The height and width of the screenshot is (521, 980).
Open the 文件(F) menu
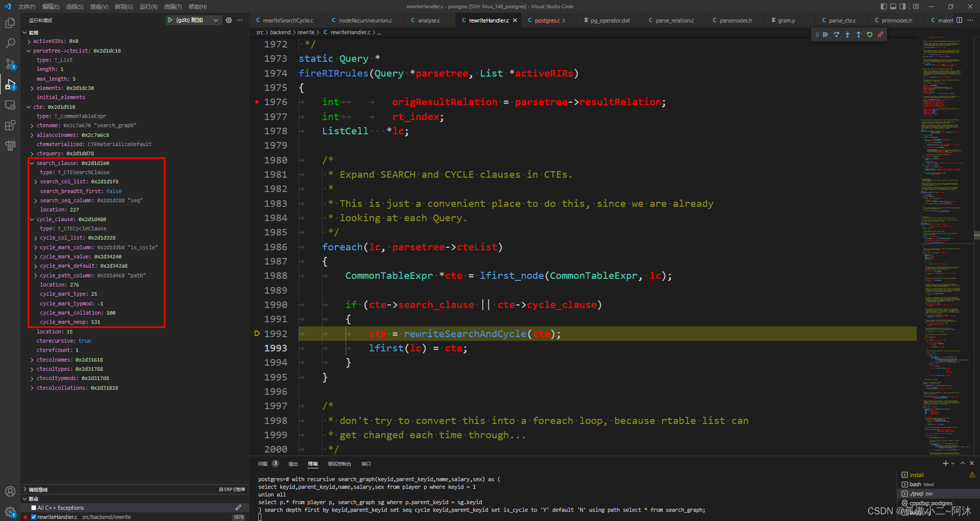pyautogui.click(x=27, y=7)
